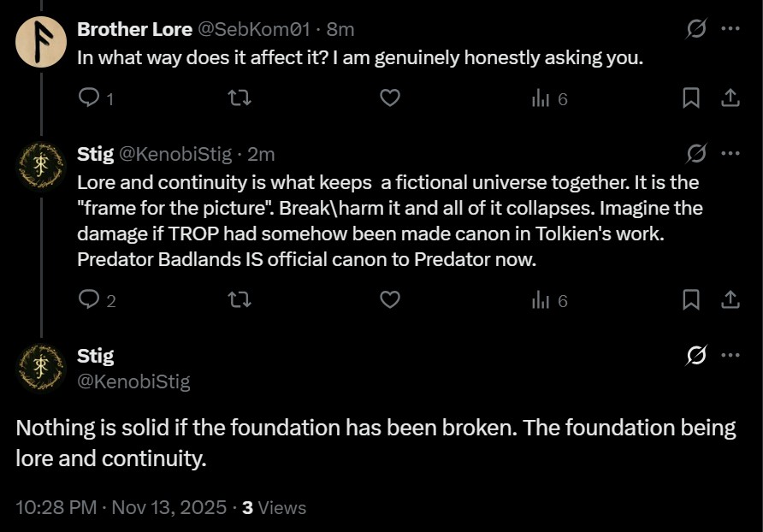Click Grok icon on main Stig tweet
Screen dimensions: 763x532
[696, 355]
